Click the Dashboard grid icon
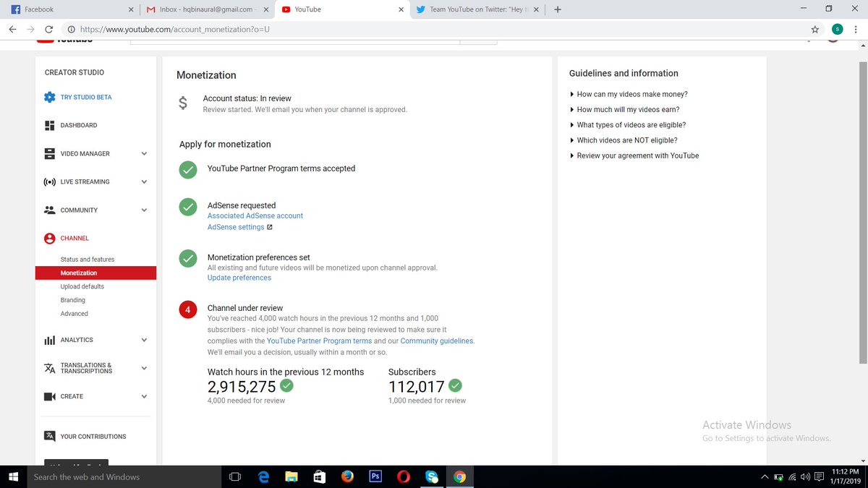 50,125
